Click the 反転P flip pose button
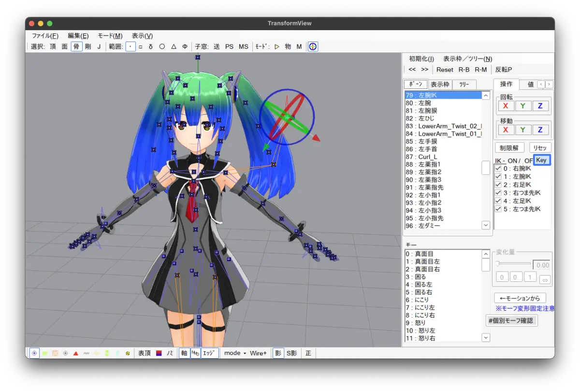The width and height of the screenshot is (580, 392). [503, 70]
